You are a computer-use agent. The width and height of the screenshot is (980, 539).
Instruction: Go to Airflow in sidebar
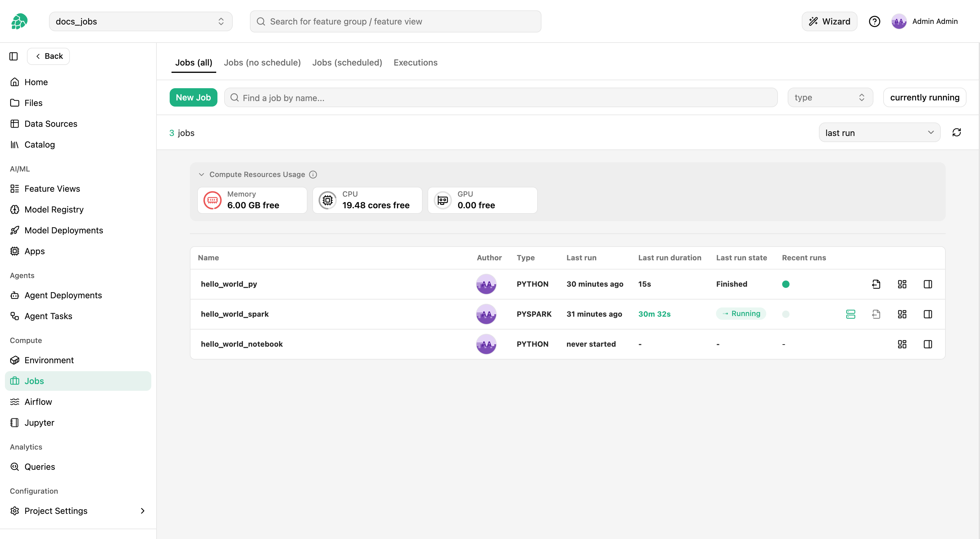coord(38,402)
